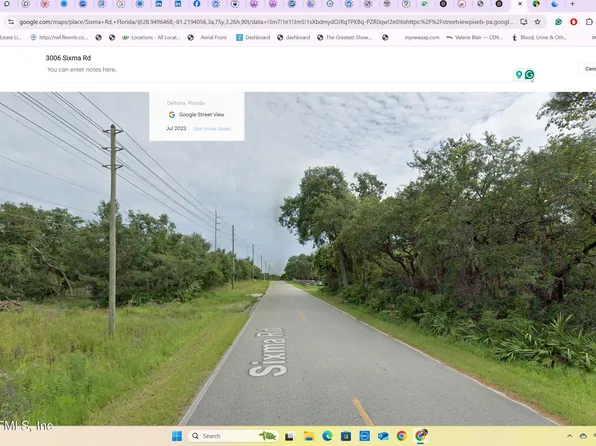
Task: Open The Greatest Show... bookmark
Action: pos(344,37)
